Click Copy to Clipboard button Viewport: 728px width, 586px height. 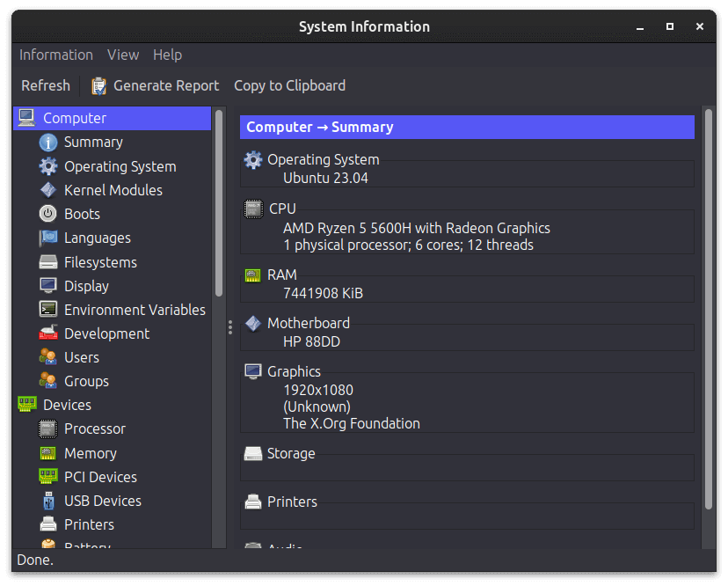click(289, 85)
